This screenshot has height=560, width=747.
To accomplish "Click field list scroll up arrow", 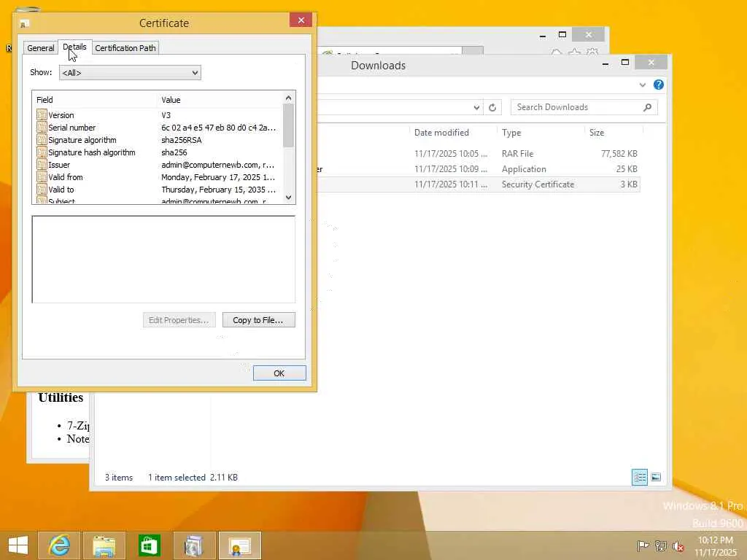I will click(x=288, y=98).
